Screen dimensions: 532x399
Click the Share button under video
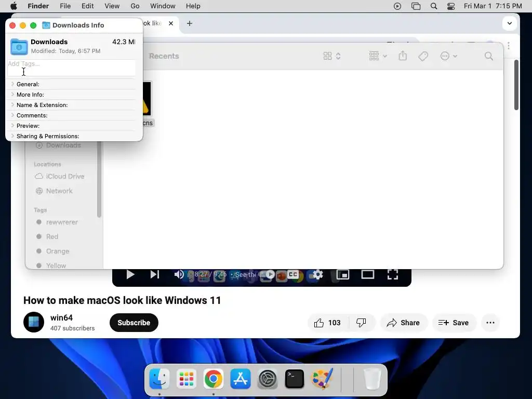[x=404, y=323]
